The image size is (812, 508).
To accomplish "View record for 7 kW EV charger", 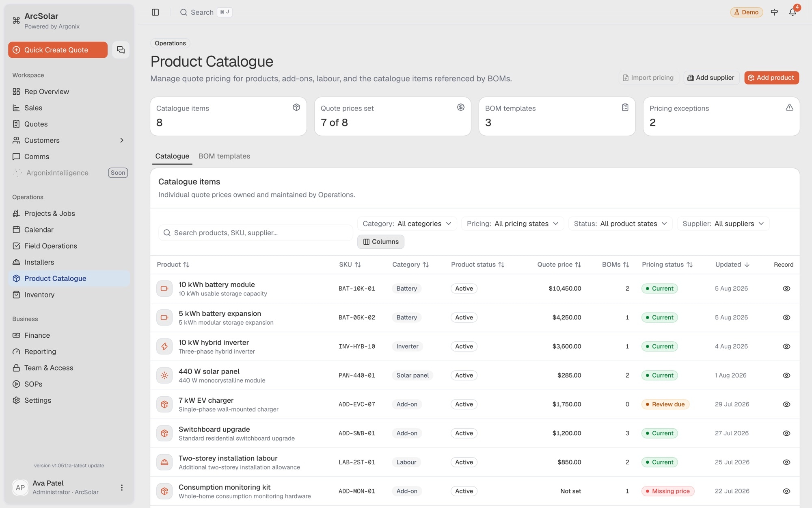I will [x=786, y=404].
